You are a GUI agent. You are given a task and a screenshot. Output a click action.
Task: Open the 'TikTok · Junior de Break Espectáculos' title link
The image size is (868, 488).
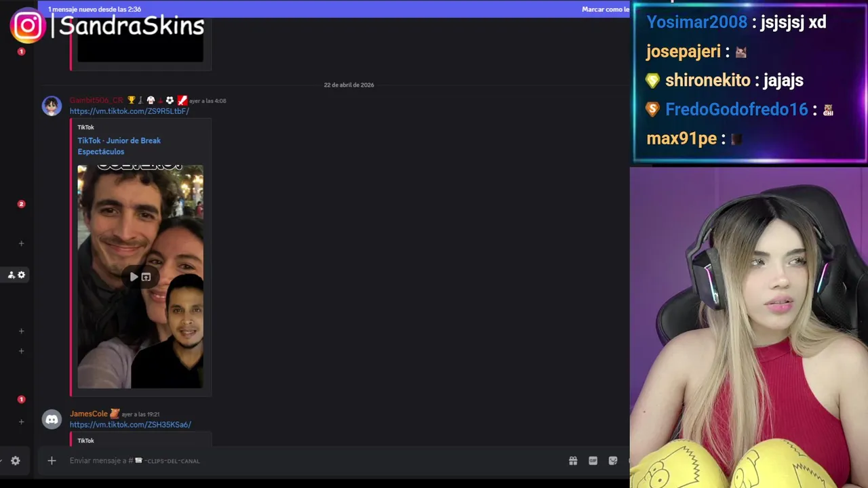click(x=119, y=146)
